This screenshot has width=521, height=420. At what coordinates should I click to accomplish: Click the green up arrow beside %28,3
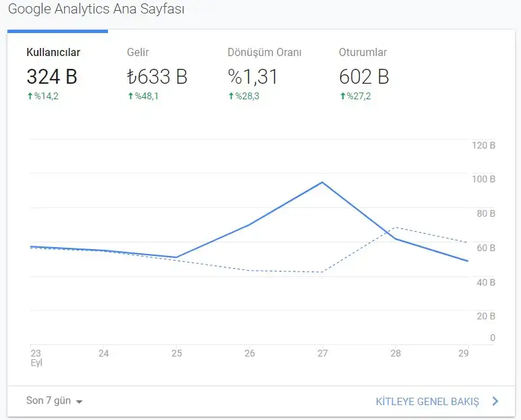coord(231,96)
